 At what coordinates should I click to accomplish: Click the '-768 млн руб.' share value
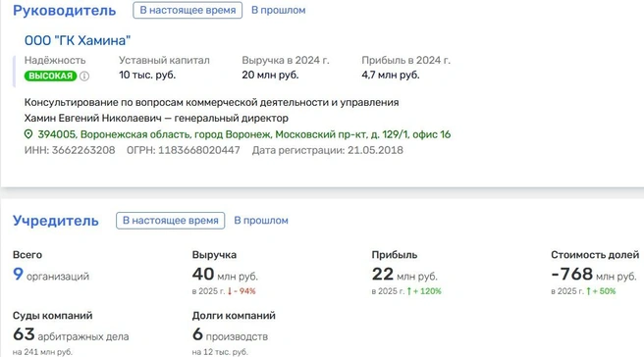tap(594, 275)
